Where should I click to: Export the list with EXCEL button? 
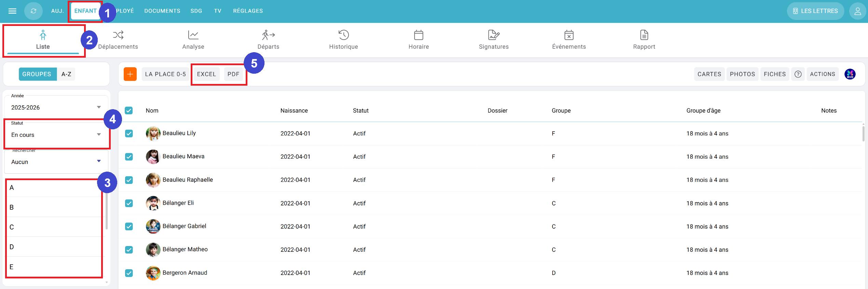(x=206, y=74)
